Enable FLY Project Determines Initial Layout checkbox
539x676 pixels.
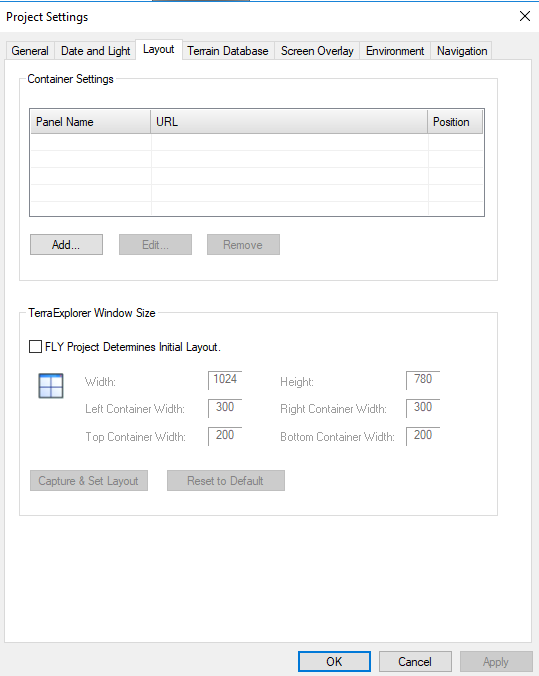(x=35, y=347)
